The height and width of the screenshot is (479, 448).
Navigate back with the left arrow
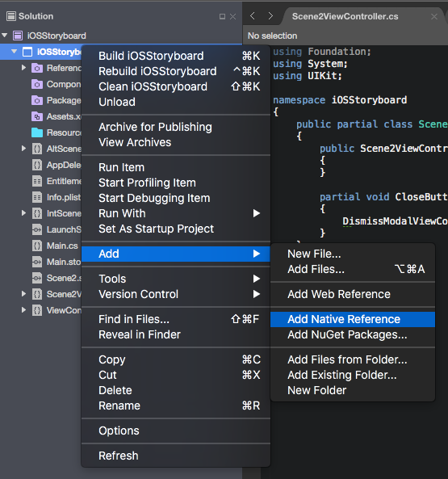(x=253, y=16)
